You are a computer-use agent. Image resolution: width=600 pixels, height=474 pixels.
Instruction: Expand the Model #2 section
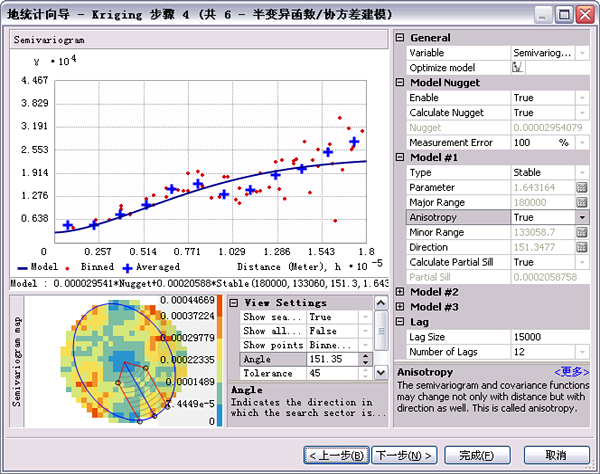pyautogui.click(x=400, y=292)
